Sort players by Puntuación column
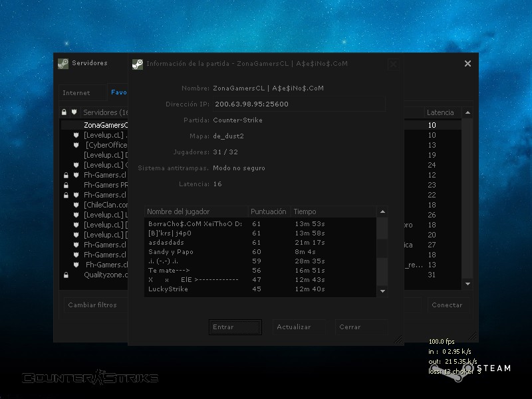This screenshot has width=532, height=399. [269, 211]
